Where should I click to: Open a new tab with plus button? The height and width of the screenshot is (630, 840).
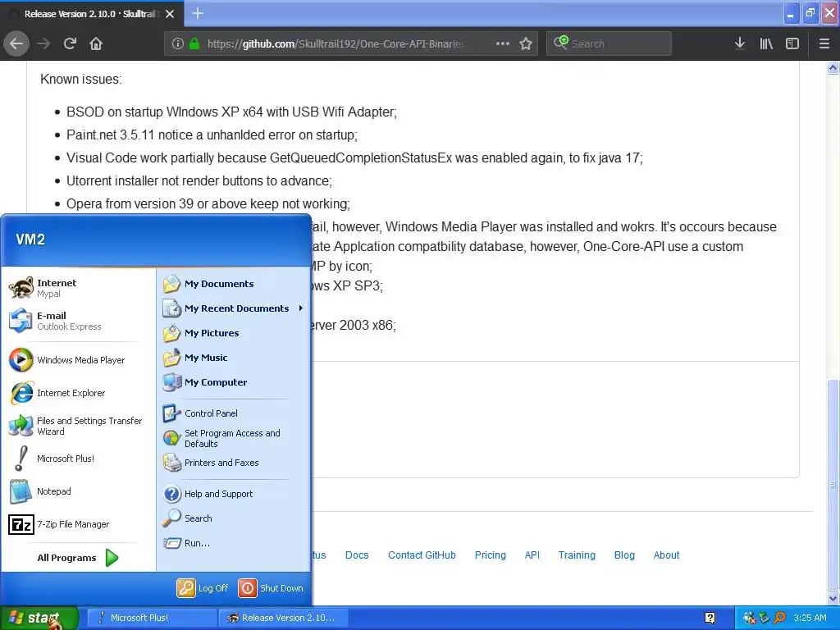198,13
